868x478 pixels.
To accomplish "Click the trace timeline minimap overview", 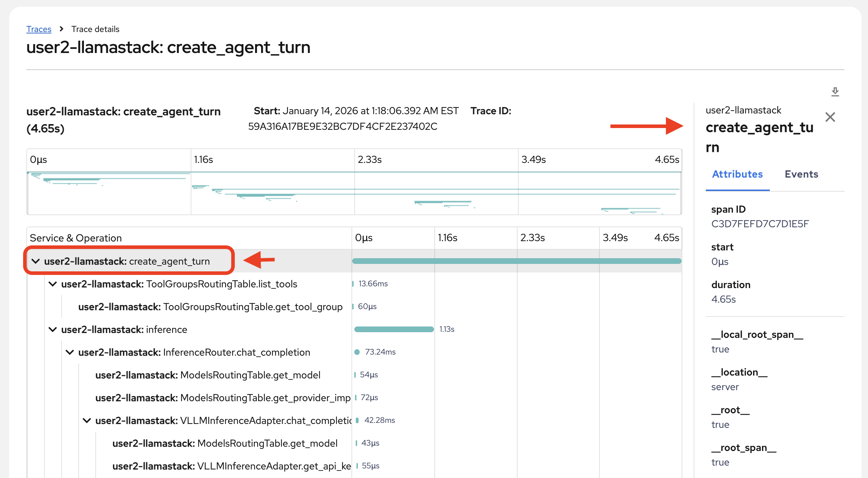I will (x=354, y=192).
